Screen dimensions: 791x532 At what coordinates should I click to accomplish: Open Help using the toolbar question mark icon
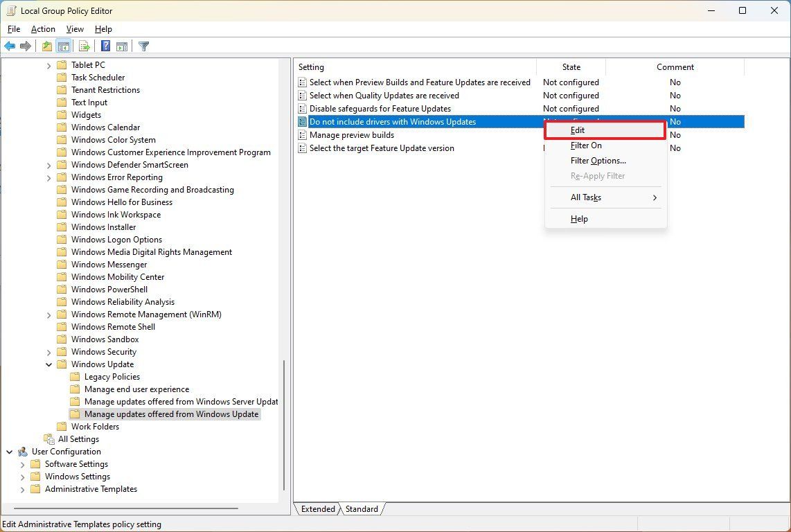[x=105, y=46]
